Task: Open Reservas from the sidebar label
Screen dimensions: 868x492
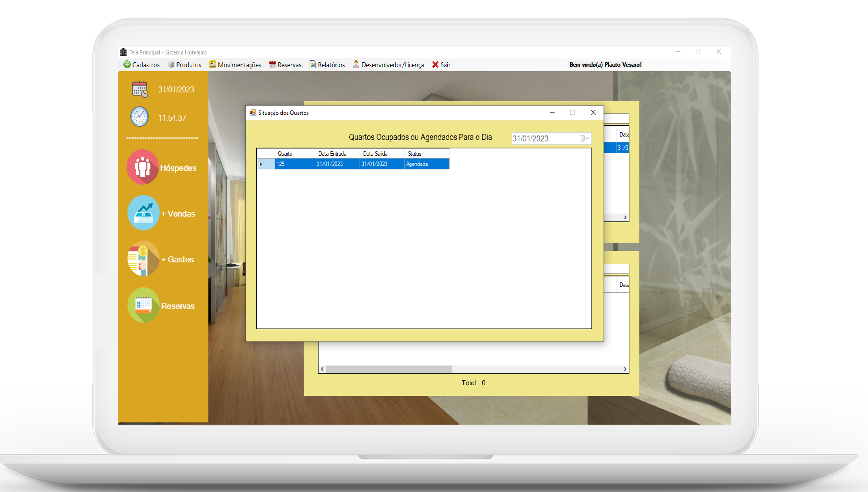Action: [x=178, y=306]
